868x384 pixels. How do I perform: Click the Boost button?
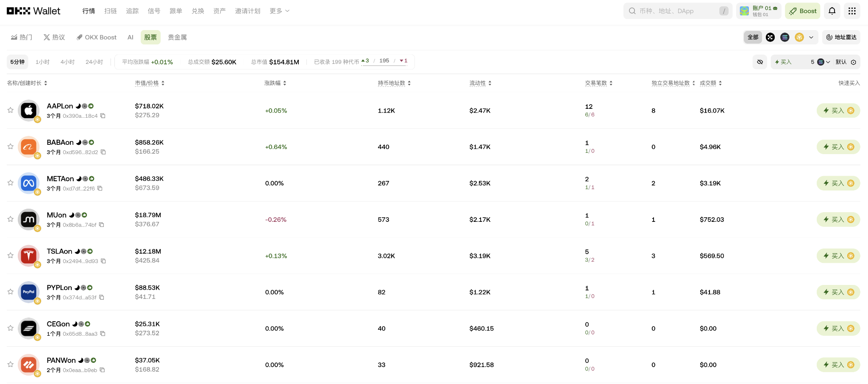click(802, 11)
